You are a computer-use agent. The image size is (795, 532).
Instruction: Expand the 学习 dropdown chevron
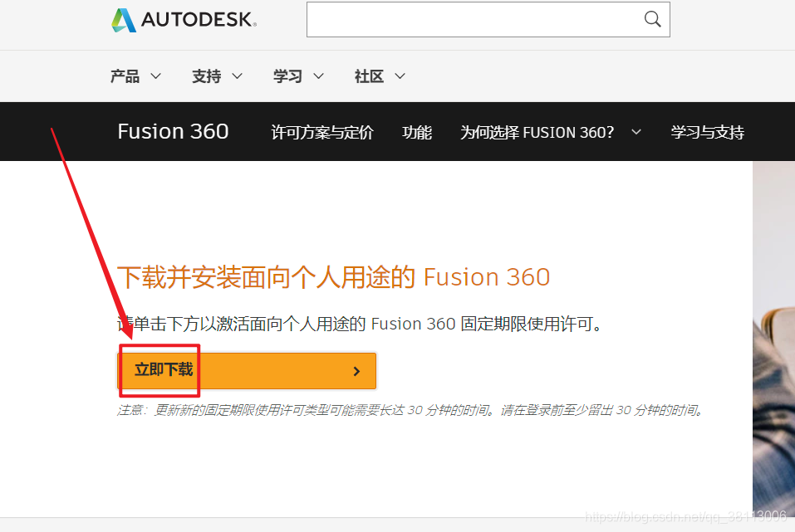pyautogui.click(x=318, y=76)
